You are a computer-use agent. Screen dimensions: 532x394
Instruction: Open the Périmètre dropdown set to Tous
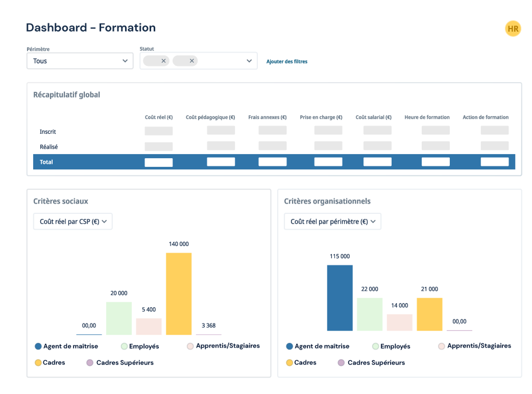80,61
